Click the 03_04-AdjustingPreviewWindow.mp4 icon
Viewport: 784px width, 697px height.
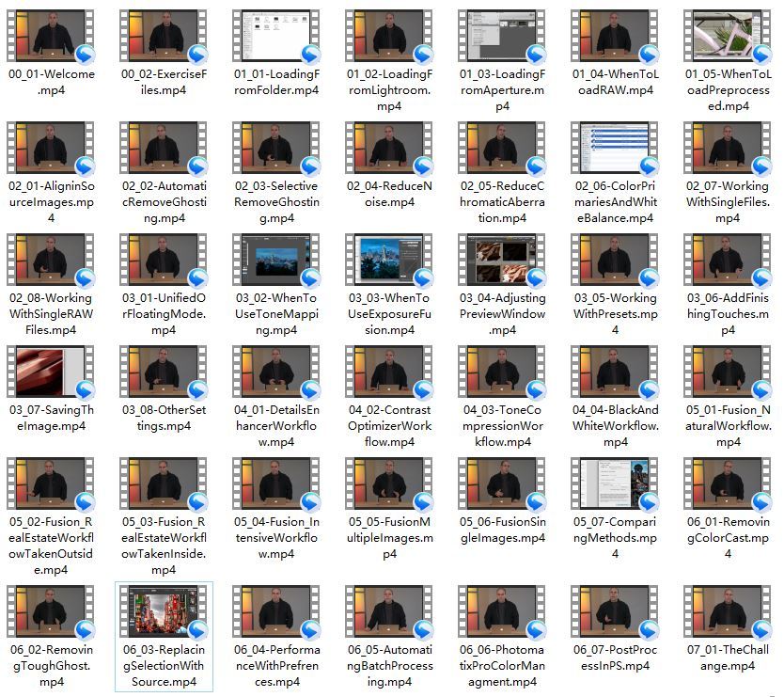(x=502, y=261)
